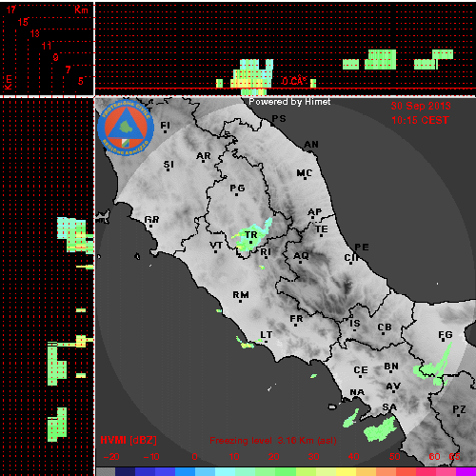Click the '50' value on dBZ scale
476x476 pixels.
pos(394,457)
